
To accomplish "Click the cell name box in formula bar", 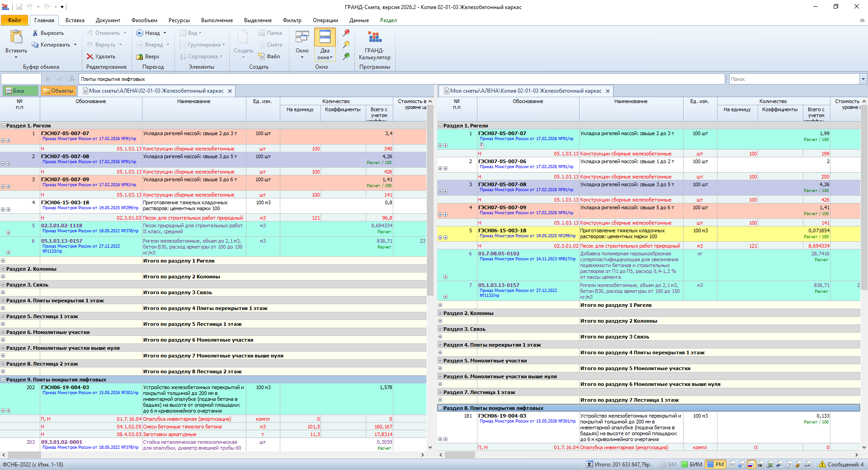I will [x=21, y=79].
